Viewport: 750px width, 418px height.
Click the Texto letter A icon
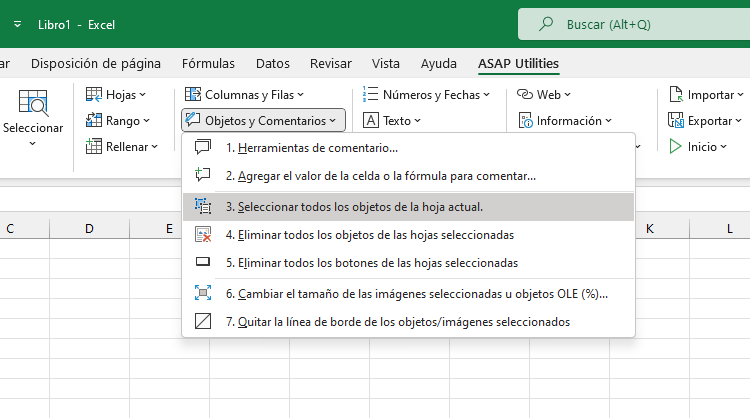371,121
